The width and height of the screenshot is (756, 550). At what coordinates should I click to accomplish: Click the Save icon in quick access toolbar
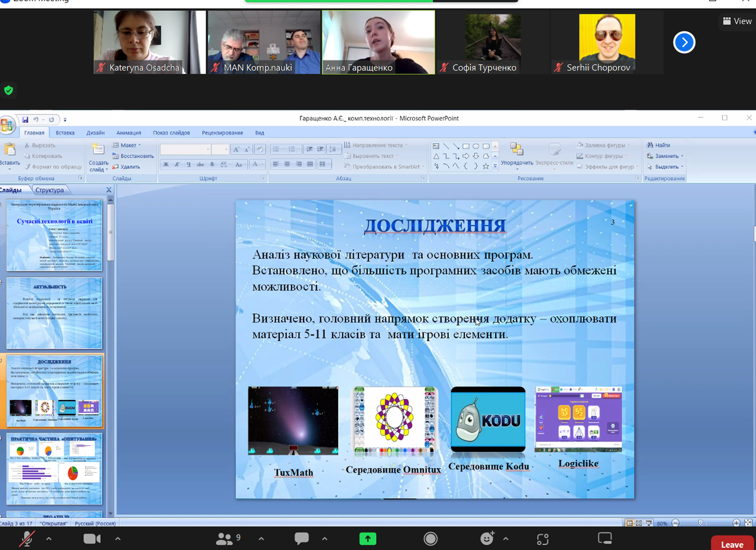[x=25, y=119]
